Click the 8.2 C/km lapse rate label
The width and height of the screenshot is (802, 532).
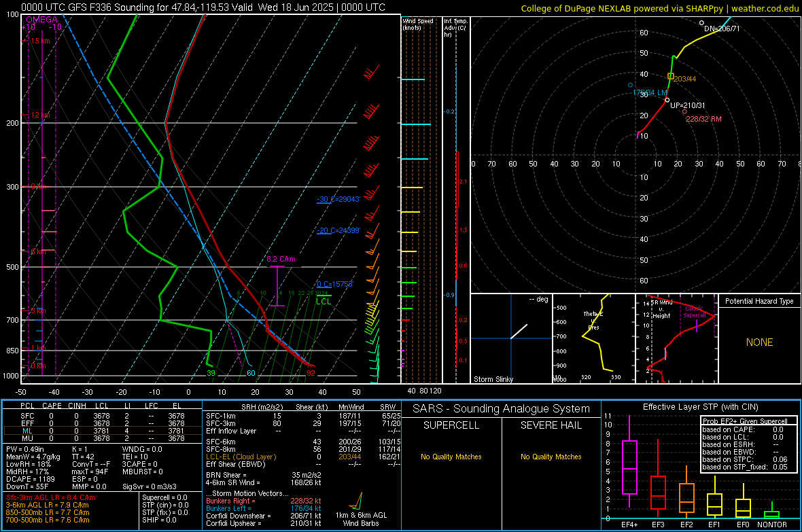(x=281, y=259)
